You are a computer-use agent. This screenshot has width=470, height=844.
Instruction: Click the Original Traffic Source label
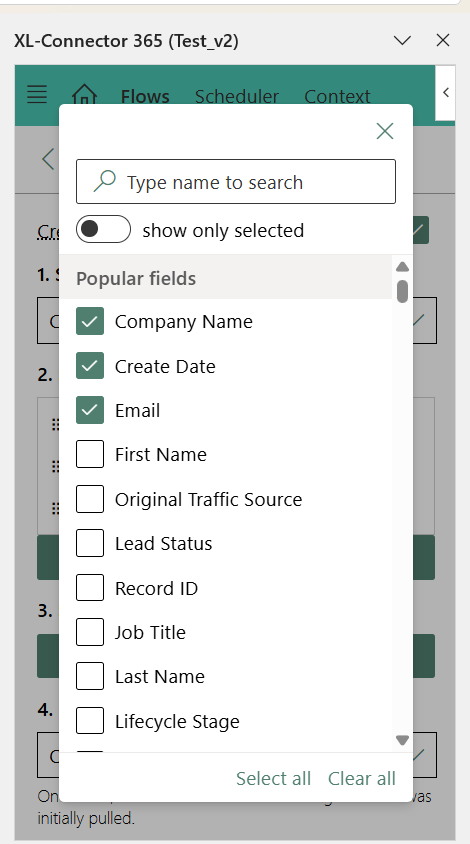coord(208,500)
